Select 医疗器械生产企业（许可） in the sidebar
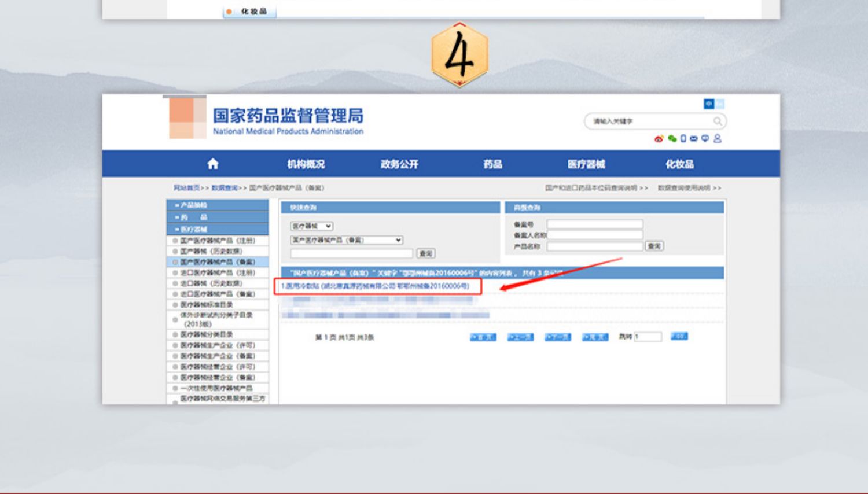This screenshot has width=868, height=494. [218, 345]
